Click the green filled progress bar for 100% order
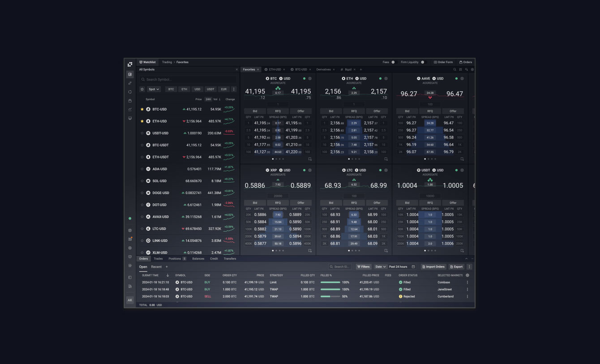Viewport: 600px width, 364px height. point(330,282)
